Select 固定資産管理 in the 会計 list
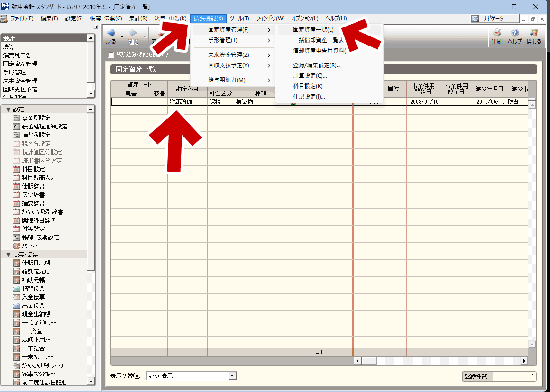The height and width of the screenshot is (392, 550). (x=20, y=64)
